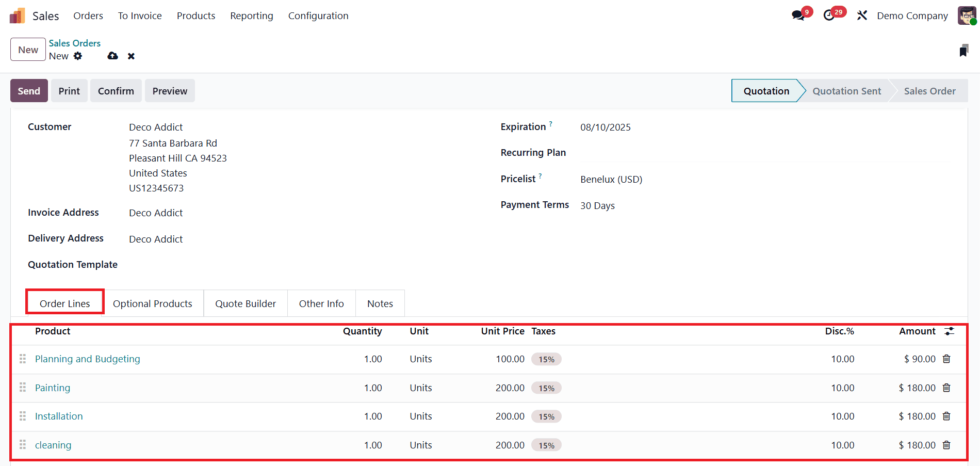Viewport: 980px width, 466px height.
Task: Click the $ 90.00 amount cell
Action: pos(919,359)
